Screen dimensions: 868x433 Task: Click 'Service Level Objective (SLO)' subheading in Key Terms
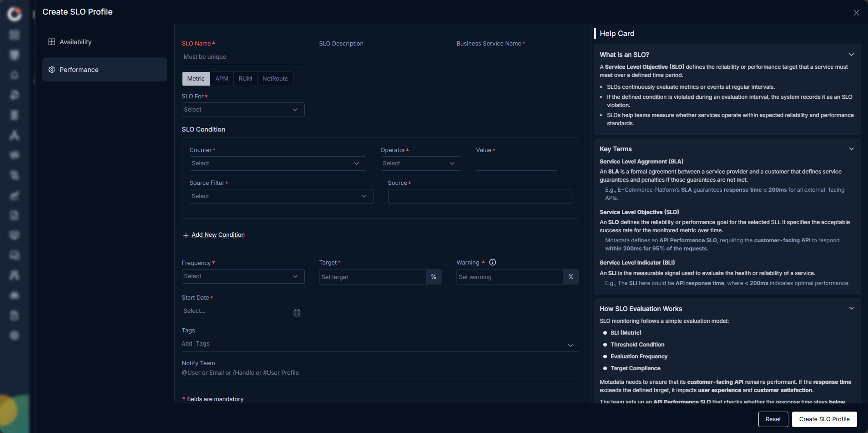(x=639, y=212)
